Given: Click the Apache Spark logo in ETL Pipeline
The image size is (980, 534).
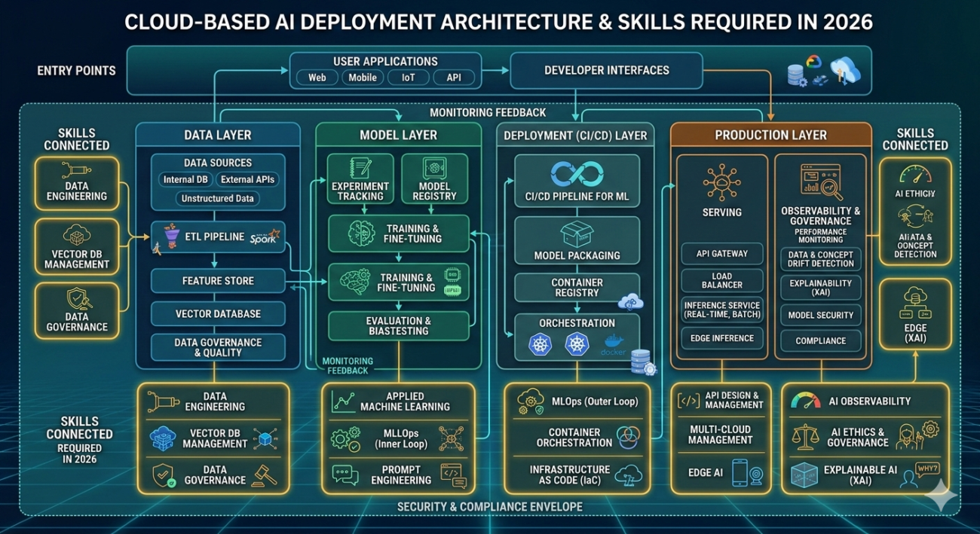Looking at the screenshot, I should tap(265, 237).
